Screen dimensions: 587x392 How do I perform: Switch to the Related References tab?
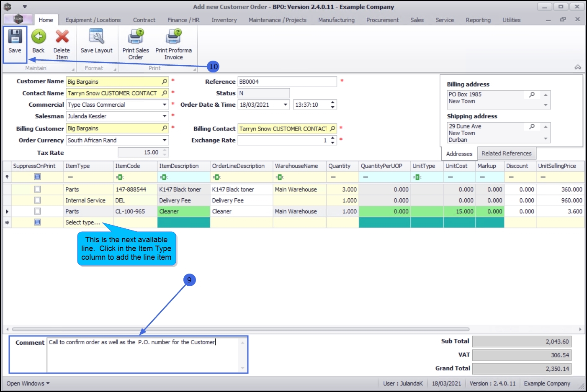click(506, 154)
